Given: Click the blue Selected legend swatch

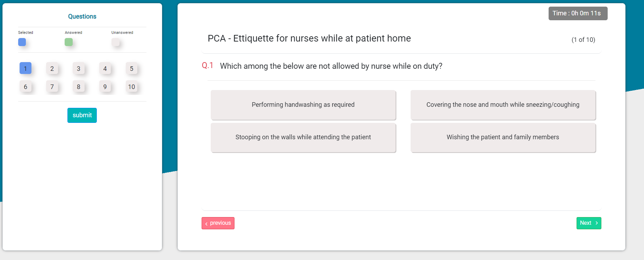Looking at the screenshot, I should click(22, 42).
